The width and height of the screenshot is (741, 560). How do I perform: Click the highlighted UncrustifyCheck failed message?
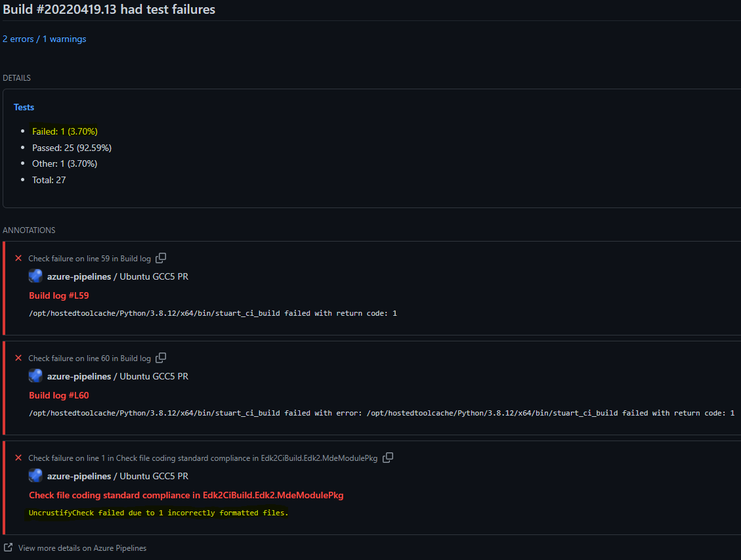(158, 513)
